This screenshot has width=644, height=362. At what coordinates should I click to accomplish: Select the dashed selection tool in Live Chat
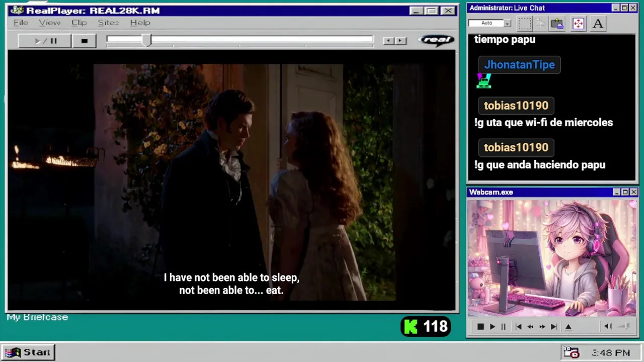[525, 23]
